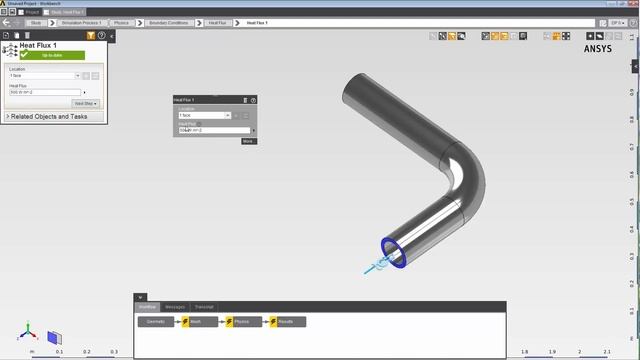The height and width of the screenshot is (360, 640).
Task: Click the back arrow in the breadcrumb bar
Action: (6, 22)
